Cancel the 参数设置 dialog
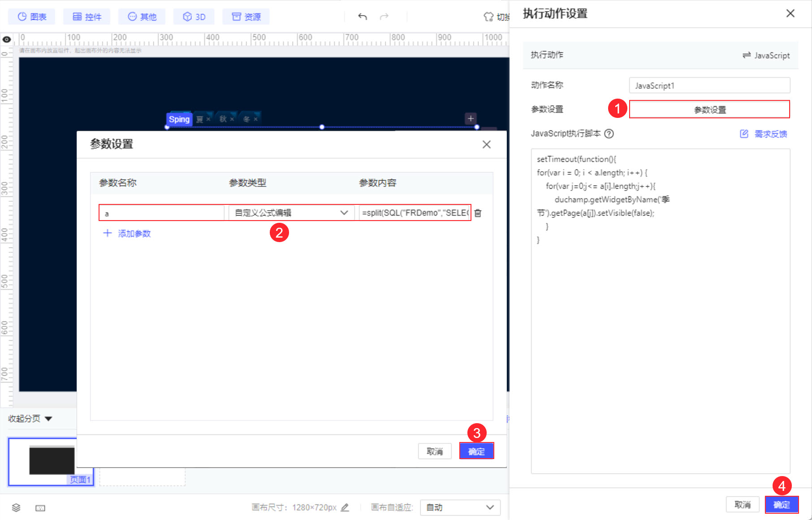The width and height of the screenshot is (812, 520). 435,451
